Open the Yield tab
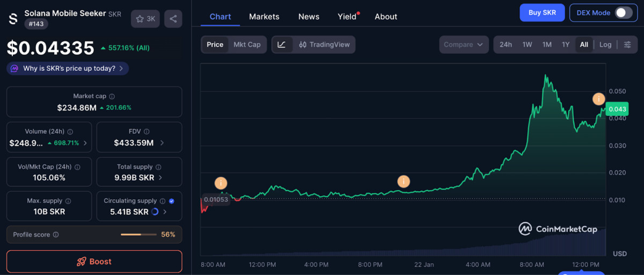This screenshot has width=644, height=275. point(348,17)
